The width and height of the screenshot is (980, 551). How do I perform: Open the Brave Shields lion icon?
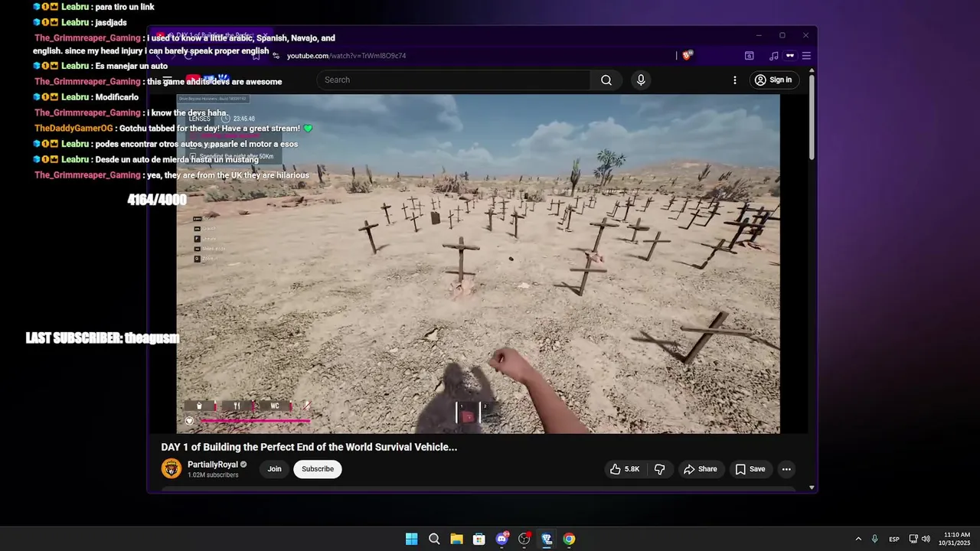tap(688, 55)
